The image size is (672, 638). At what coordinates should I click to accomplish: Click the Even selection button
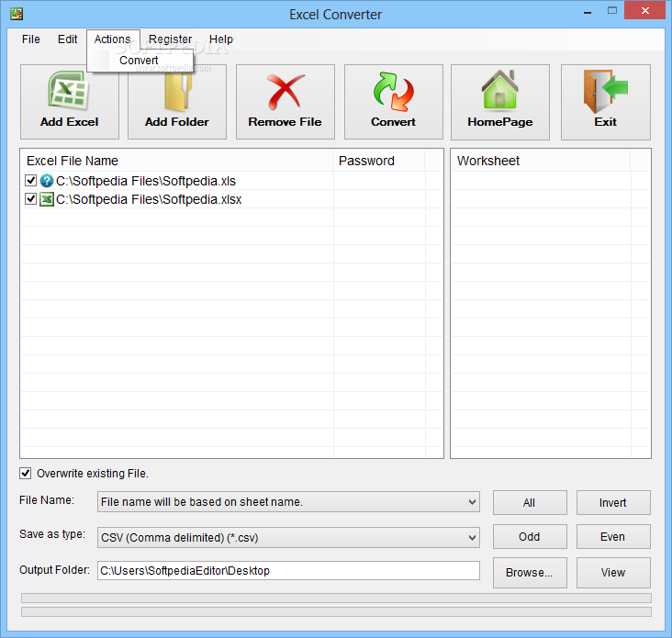pyautogui.click(x=613, y=536)
